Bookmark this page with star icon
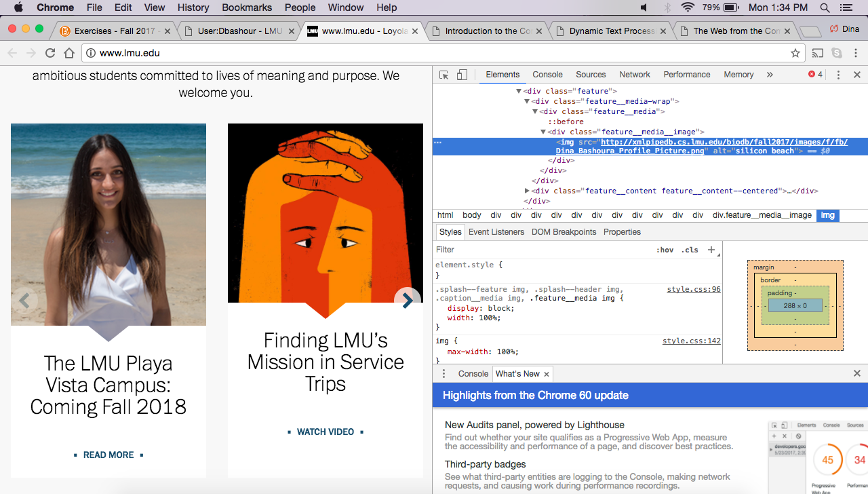Viewport: 868px width, 494px height. click(x=795, y=53)
